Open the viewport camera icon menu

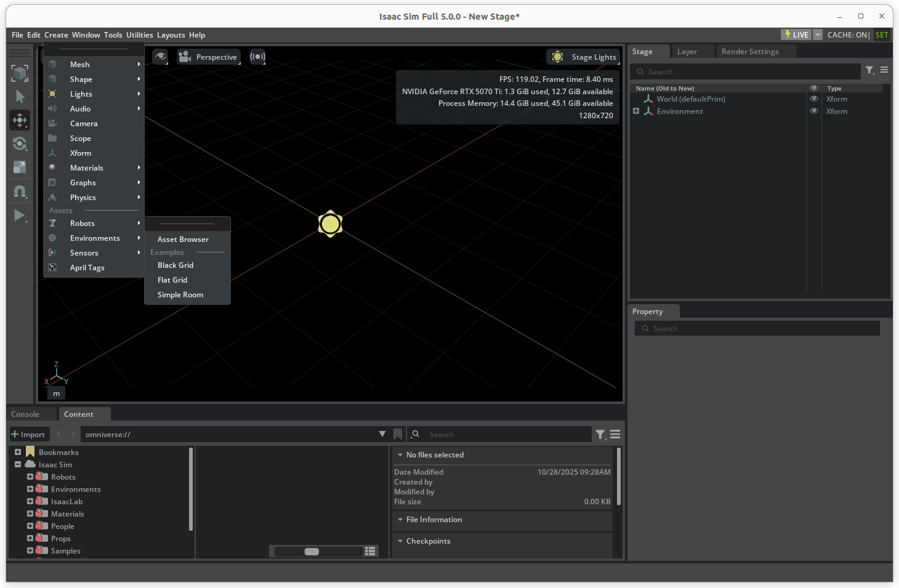coord(184,57)
